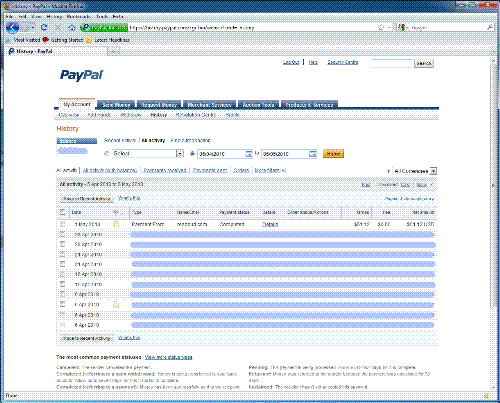The height and width of the screenshot is (403, 500).
Task: Open a new tab with the tab bar button
Action: [113, 51]
